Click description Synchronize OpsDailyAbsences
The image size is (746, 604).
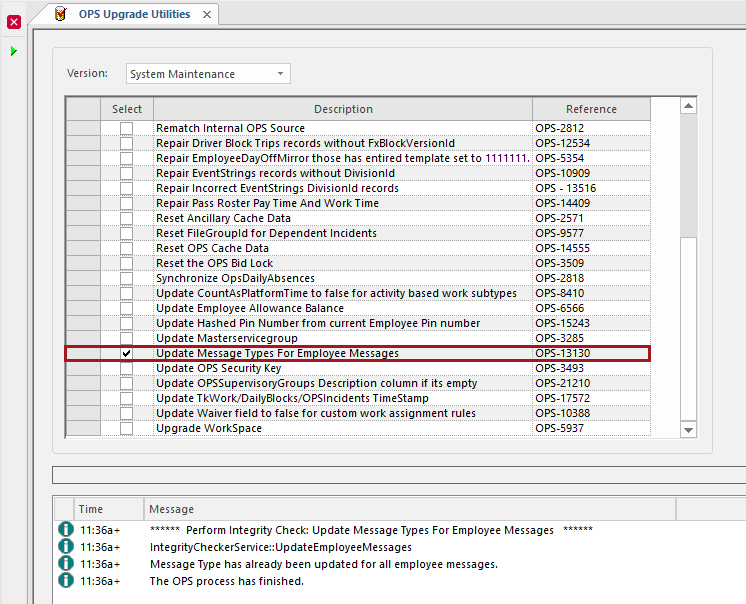coord(236,278)
